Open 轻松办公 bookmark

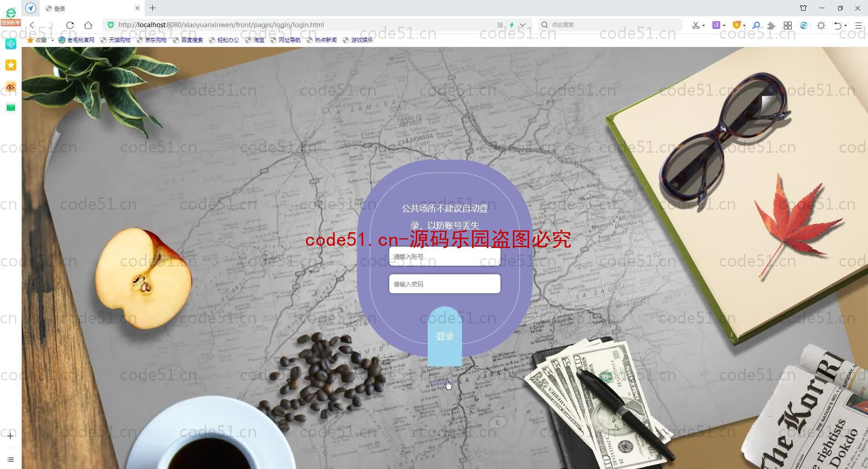(224, 40)
